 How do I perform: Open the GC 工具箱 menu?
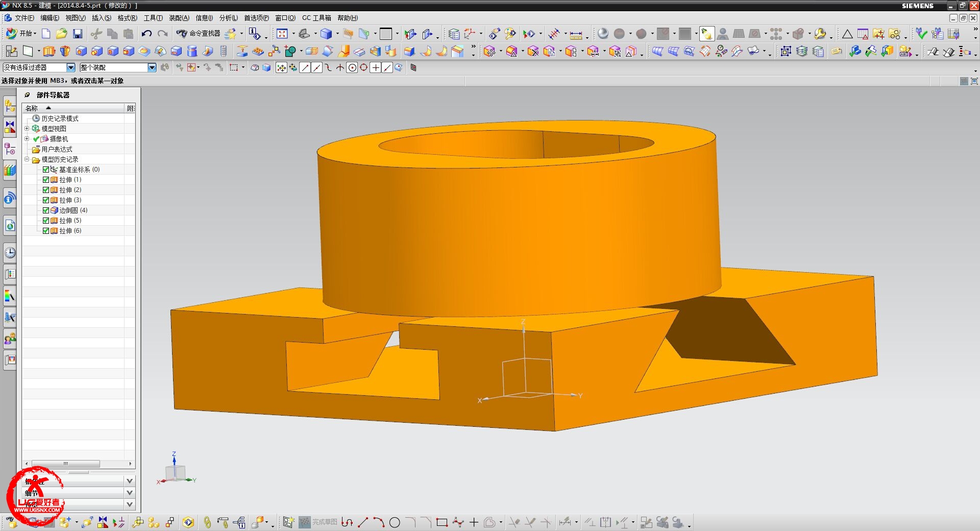[x=316, y=18]
